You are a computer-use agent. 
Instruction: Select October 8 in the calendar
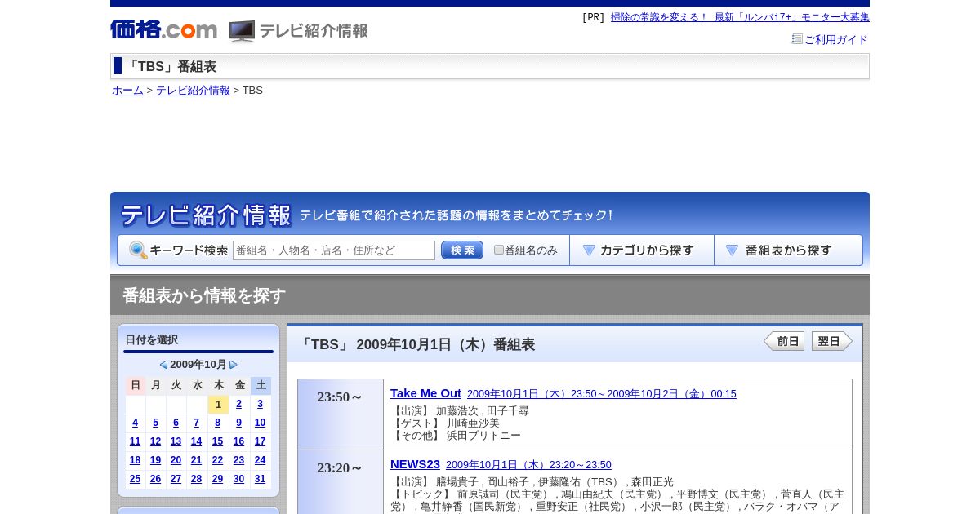[x=218, y=423]
